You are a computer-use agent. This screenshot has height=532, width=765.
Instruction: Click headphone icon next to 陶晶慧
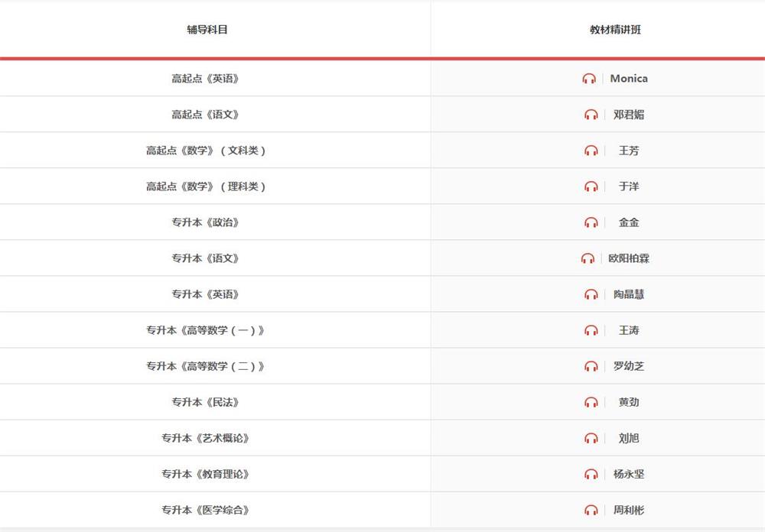click(x=591, y=294)
